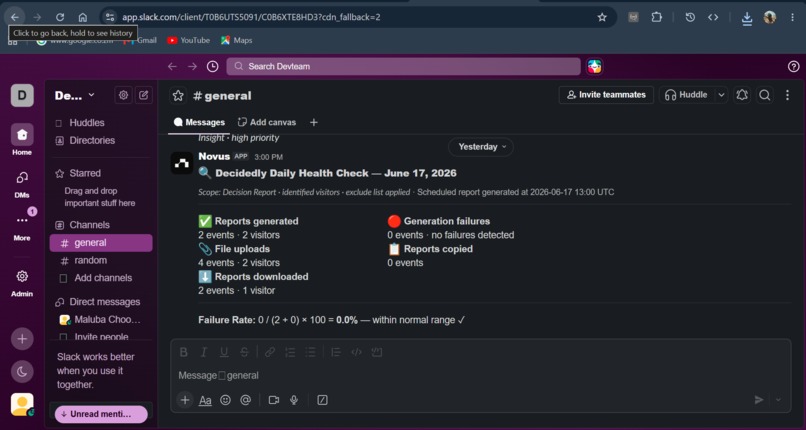Screen dimensions: 806x430
Task: Focus the Search Devteam field
Action: (404, 66)
